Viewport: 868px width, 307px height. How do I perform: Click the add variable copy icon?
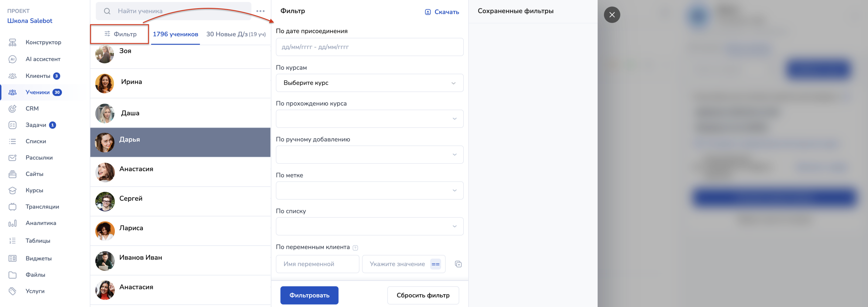coord(458,264)
